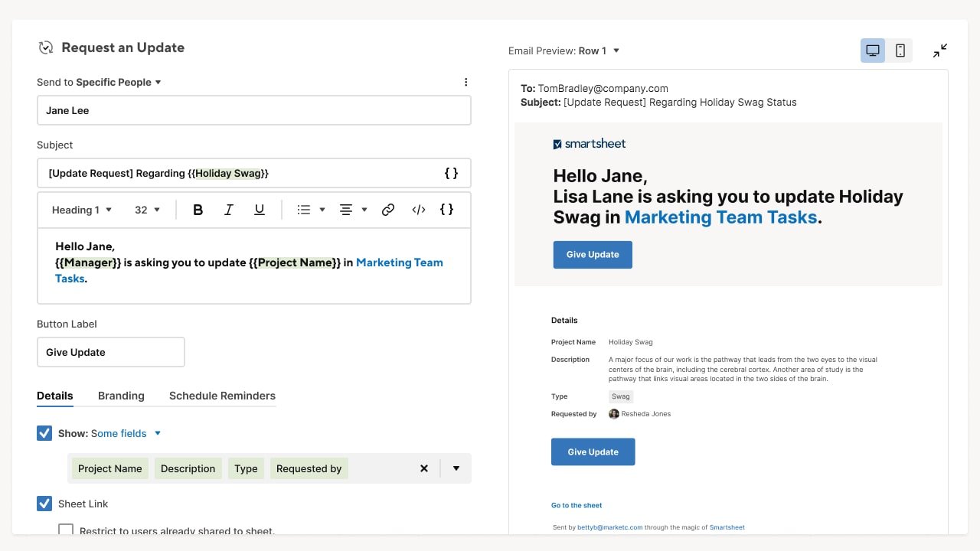This screenshot has width=980, height=551.
Task: Clear all selected fields with the X icon
Action: [x=424, y=468]
